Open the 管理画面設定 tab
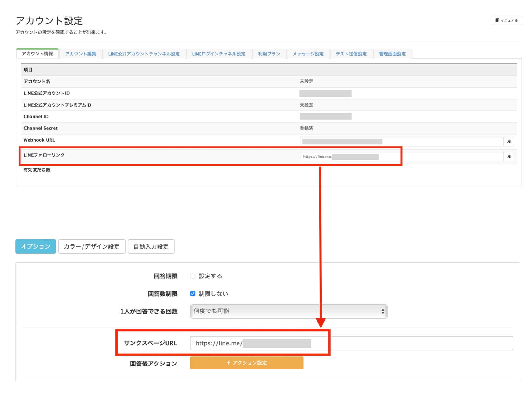Image resolution: width=532 pixels, height=399 pixels. [x=392, y=54]
